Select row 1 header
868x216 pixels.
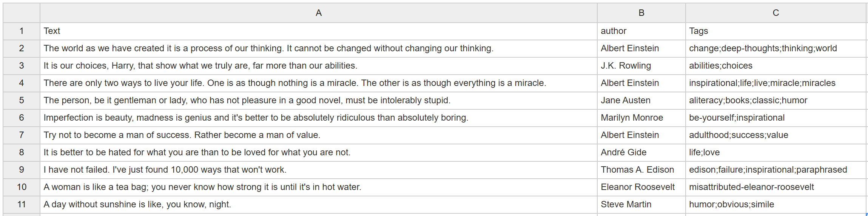[x=22, y=31]
